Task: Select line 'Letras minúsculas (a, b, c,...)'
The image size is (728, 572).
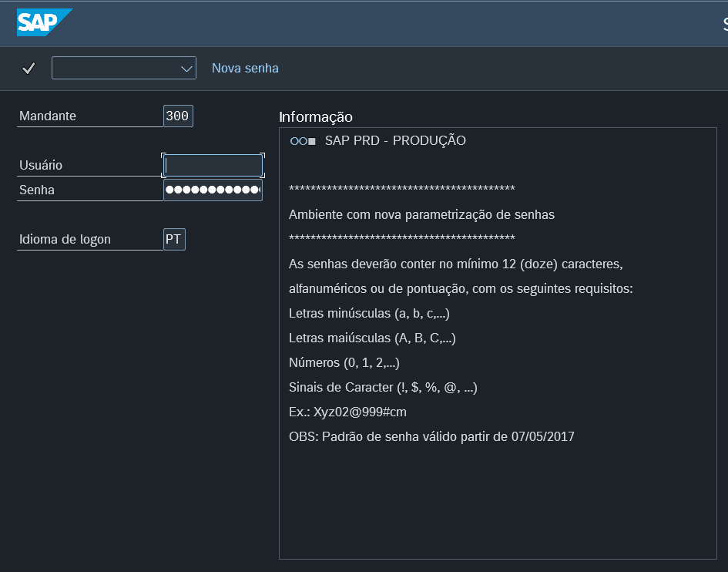Action: click(369, 313)
